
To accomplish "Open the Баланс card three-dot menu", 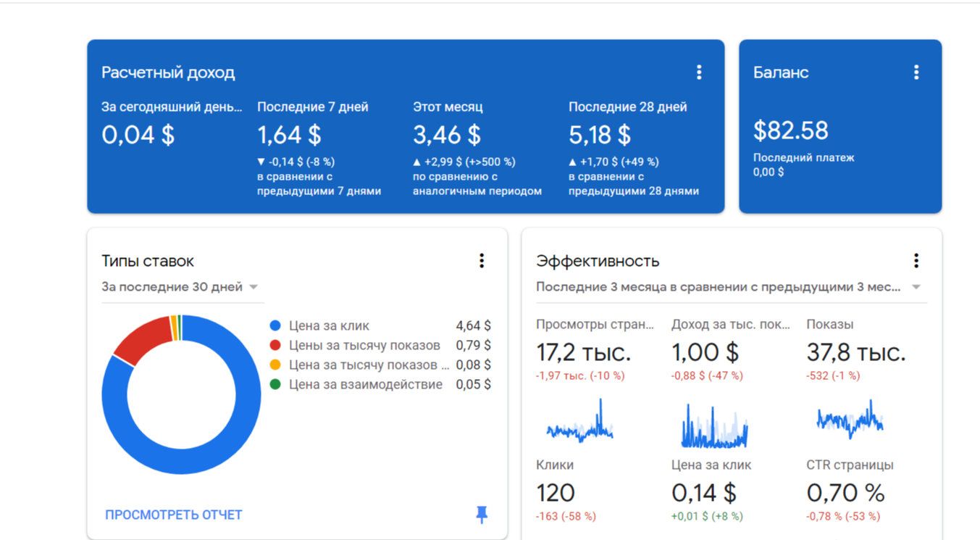I will (x=916, y=72).
